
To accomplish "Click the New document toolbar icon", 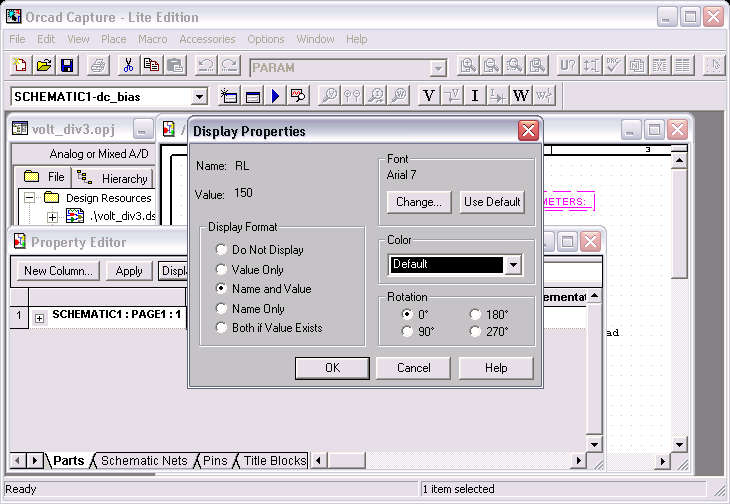I will click(x=20, y=66).
